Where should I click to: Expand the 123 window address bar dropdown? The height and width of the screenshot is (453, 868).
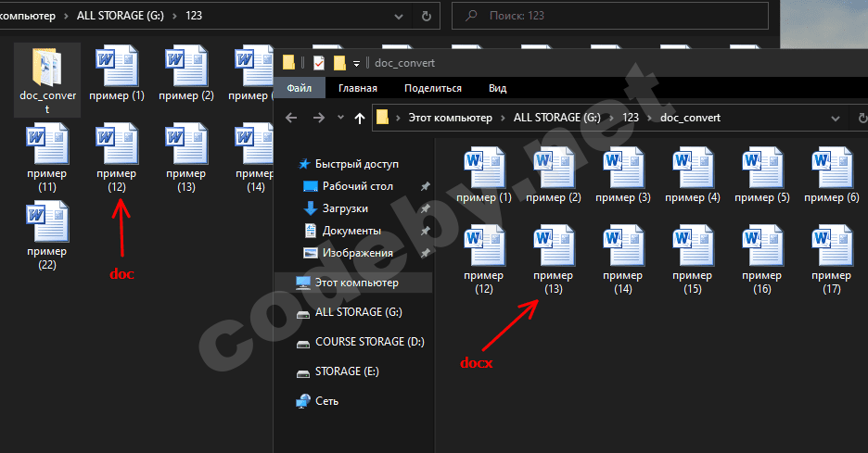(399, 17)
